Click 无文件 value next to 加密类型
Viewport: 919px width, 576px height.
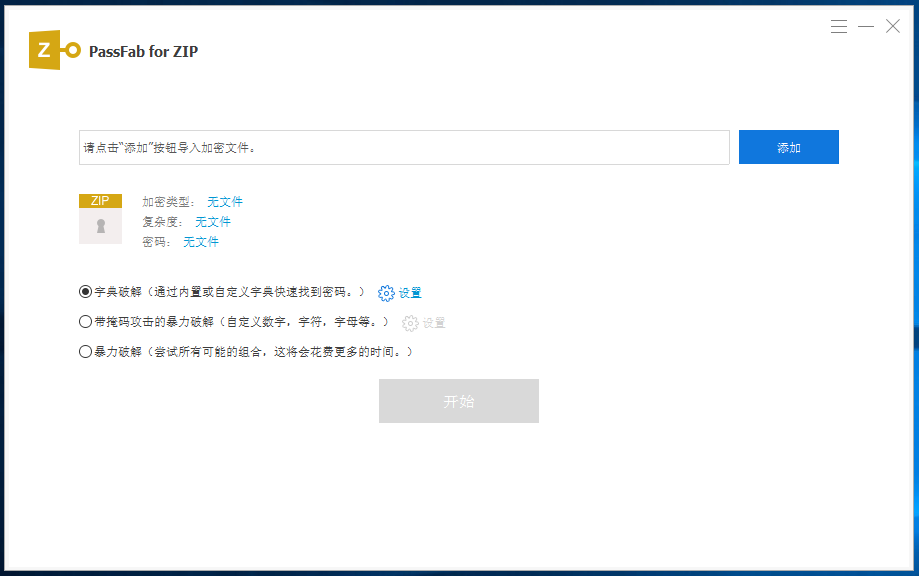coord(225,202)
